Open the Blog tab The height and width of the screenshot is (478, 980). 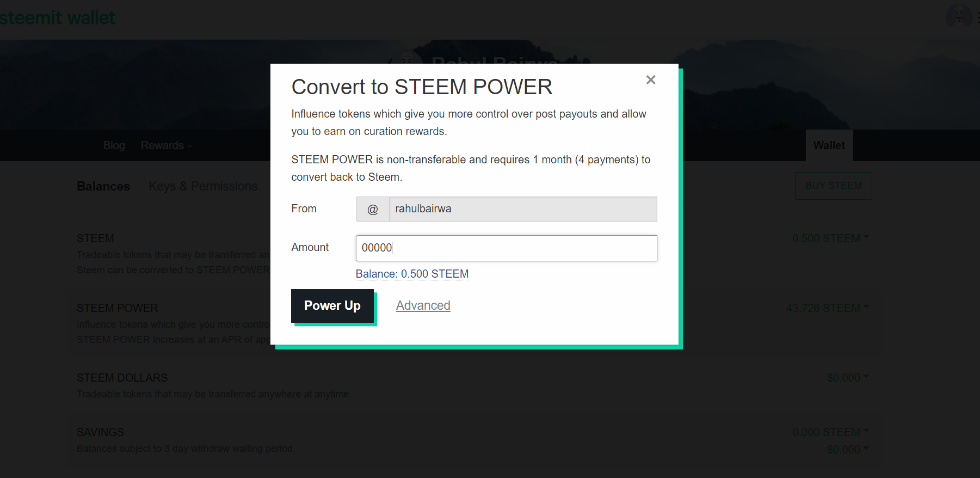(114, 145)
